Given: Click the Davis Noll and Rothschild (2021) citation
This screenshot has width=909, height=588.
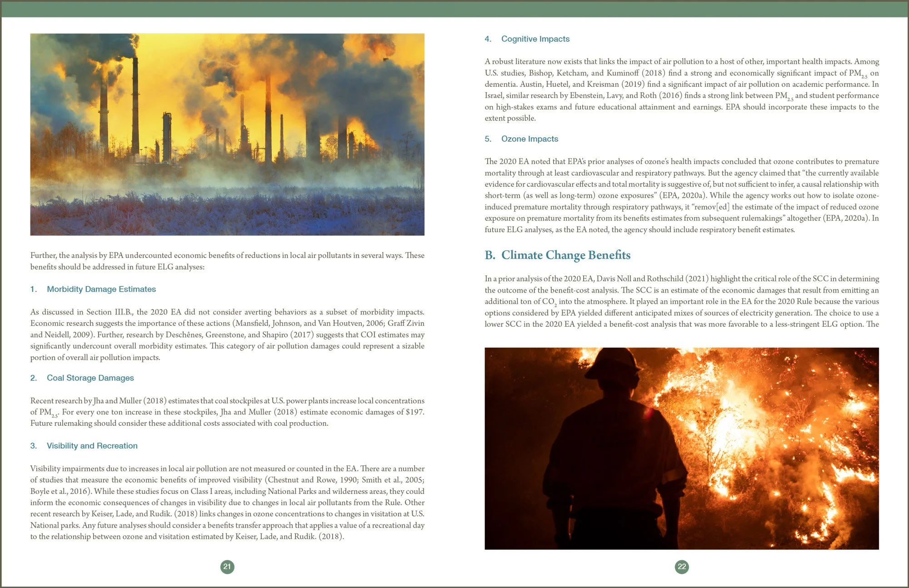Looking at the screenshot, I should coord(652,279).
